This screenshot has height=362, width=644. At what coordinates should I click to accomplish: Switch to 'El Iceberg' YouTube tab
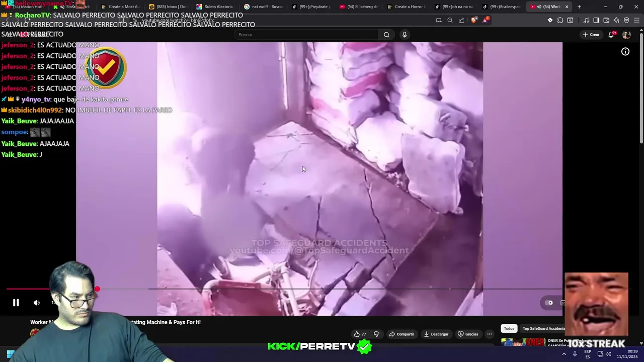tap(359, 7)
